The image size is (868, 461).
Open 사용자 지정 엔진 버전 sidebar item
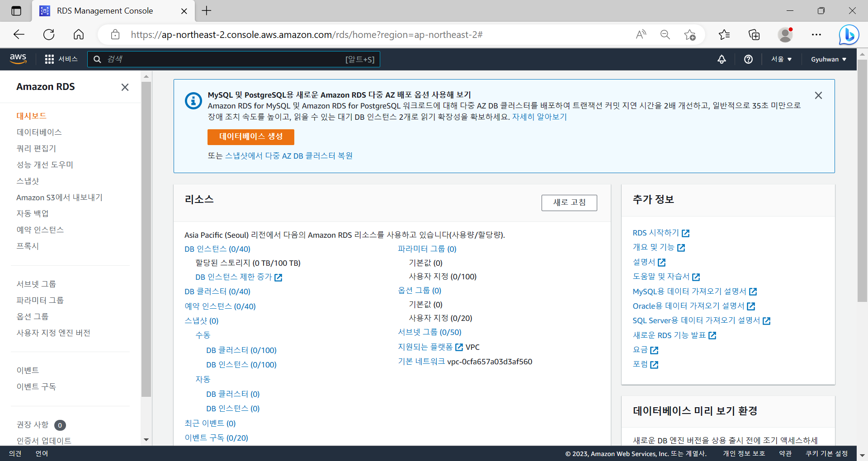click(x=53, y=333)
